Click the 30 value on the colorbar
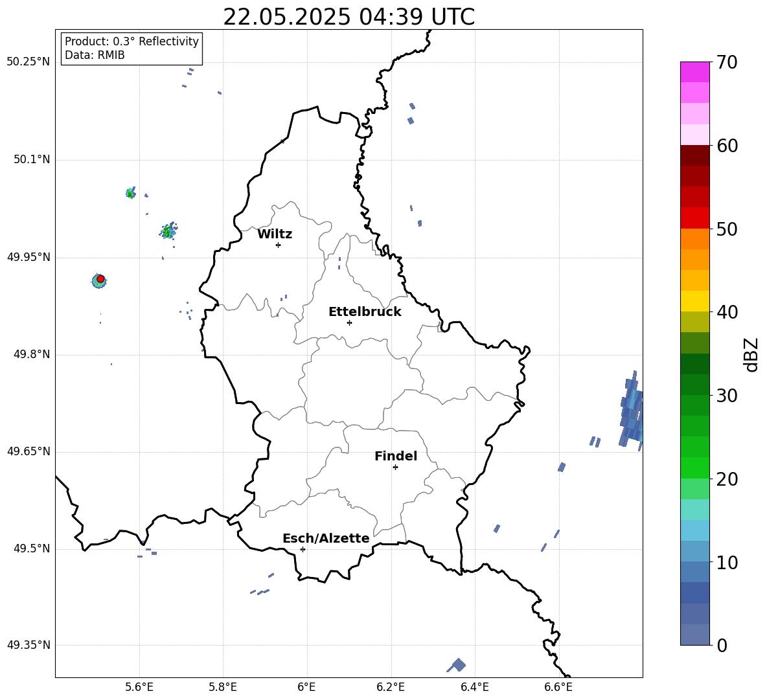Screen dimensions: 767x700 click(x=727, y=396)
